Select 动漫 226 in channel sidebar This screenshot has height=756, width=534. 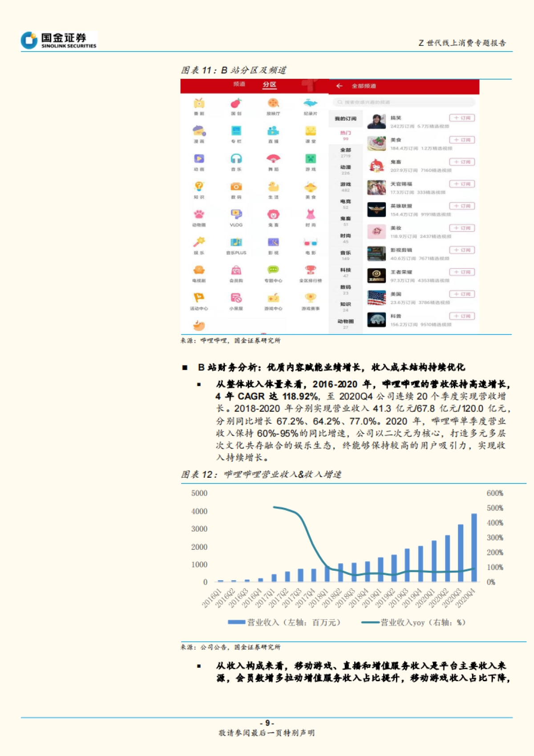[346, 170]
